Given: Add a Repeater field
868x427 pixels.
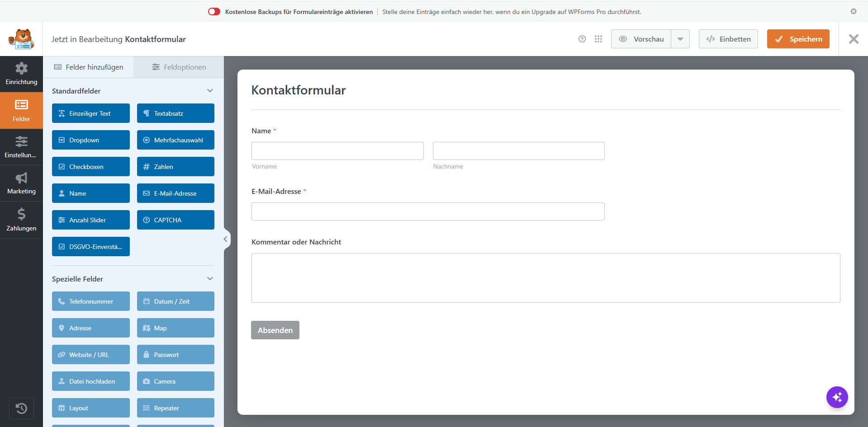Looking at the screenshot, I should coord(175,408).
